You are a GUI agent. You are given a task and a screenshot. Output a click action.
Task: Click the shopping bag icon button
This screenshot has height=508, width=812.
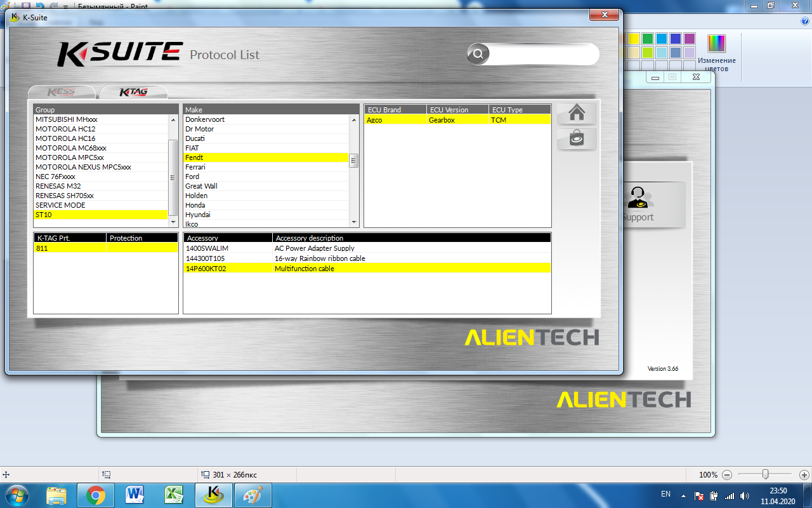pos(577,139)
